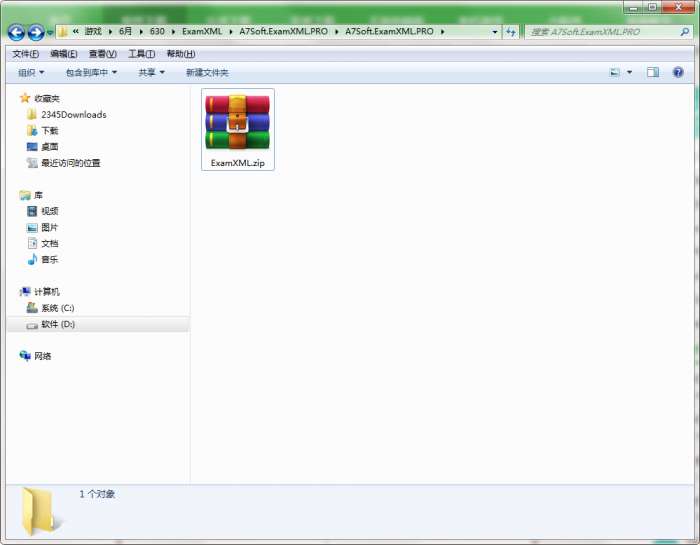Click the music note icon
The image size is (700, 545).
click(32, 259)
